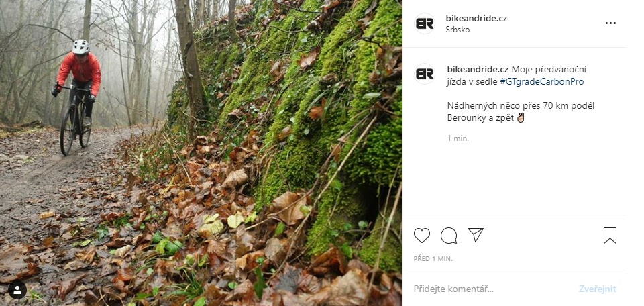Image resolution: width=644 pixels, height=306 pixels.
Task: Like the post with the heart icon
Action: point(422,236)
